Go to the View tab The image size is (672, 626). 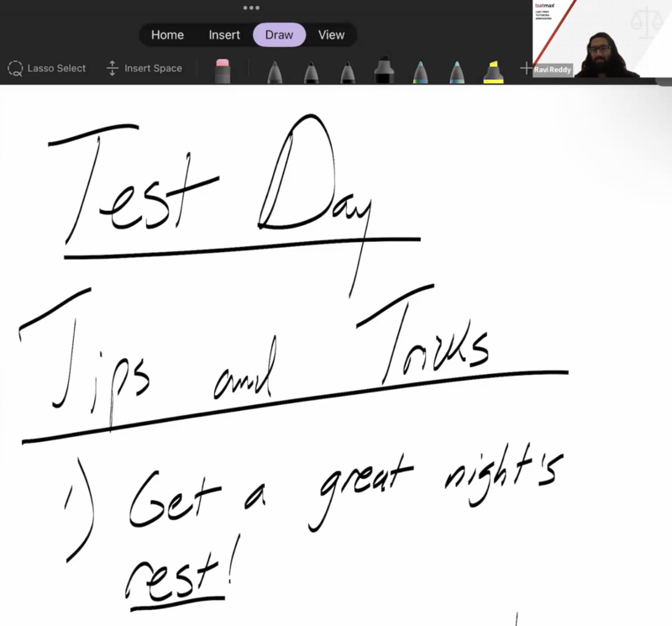point(331,34)
